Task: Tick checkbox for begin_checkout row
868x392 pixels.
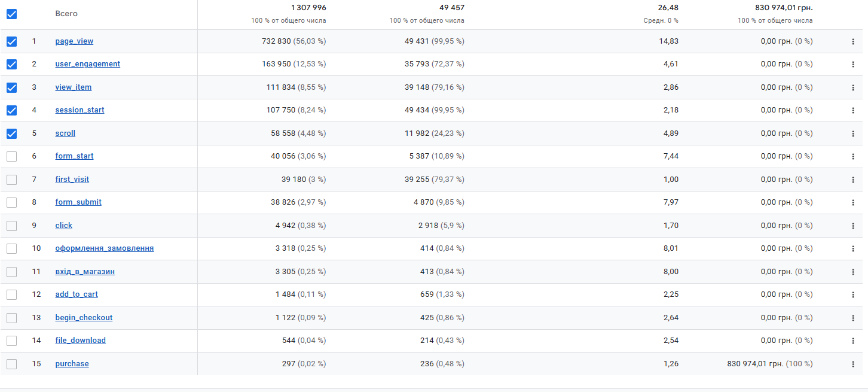Action: [x=11, y=318]
